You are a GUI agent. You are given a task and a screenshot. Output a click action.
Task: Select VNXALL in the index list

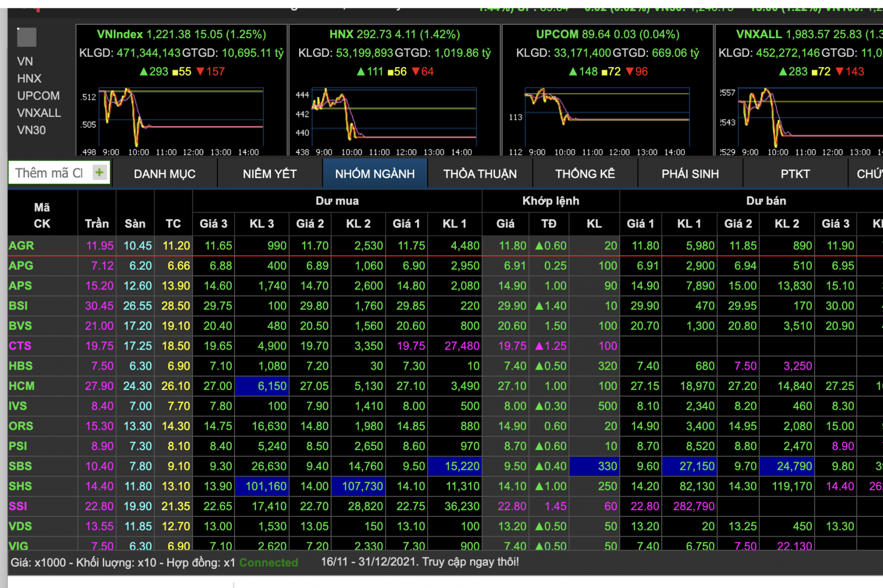click(39, 113)
